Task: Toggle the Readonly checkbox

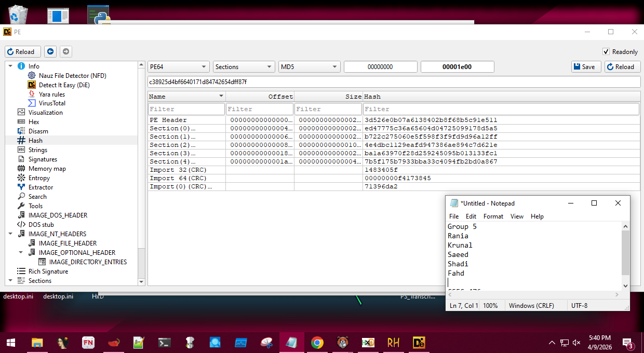Action: click(606, 52)
